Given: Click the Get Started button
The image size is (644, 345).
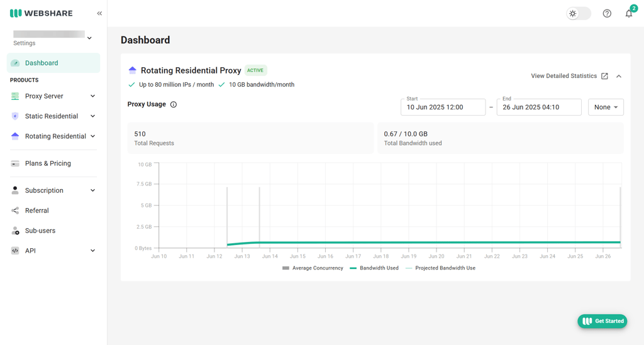Looking at the screenshot, I should pos(602,320).
